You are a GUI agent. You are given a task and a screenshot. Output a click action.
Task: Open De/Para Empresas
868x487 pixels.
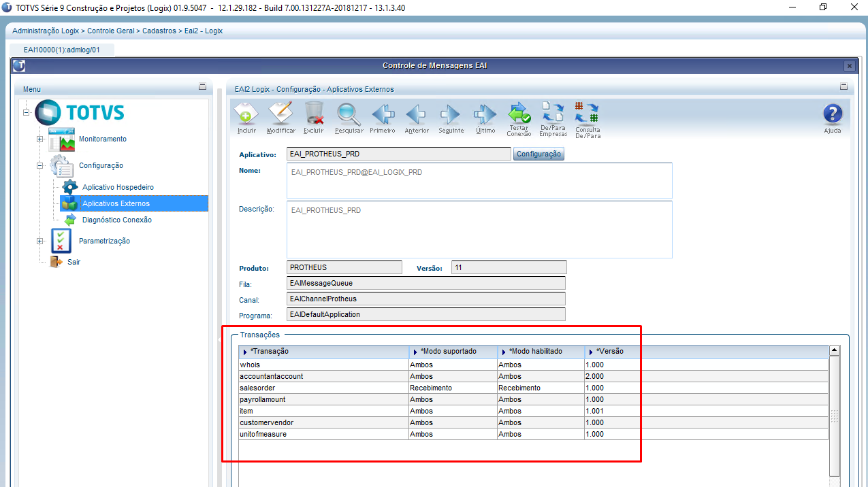[553, 112]
